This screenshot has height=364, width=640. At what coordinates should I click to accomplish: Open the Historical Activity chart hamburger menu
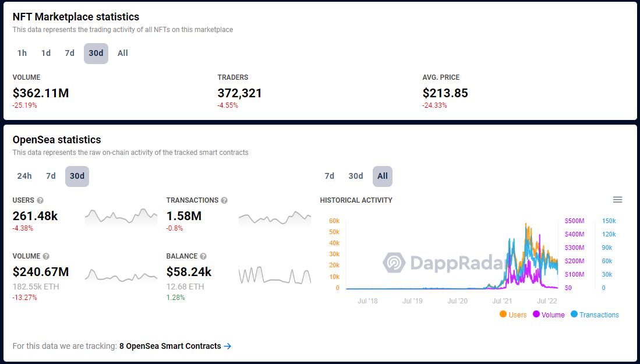[x=617, y=200]
